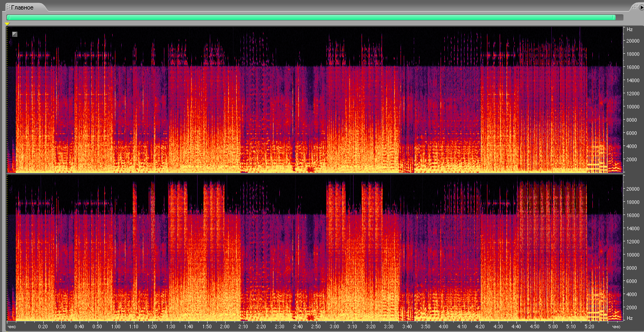
Task: Click 16000 on the upper channel frequency scale
Action: click(x=633, y=67)
